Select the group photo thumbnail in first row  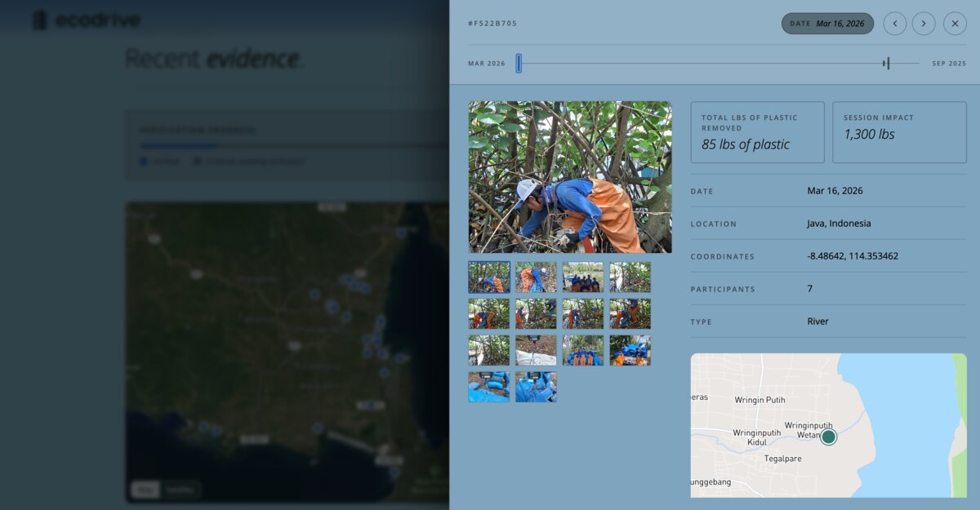click(583, 277)
